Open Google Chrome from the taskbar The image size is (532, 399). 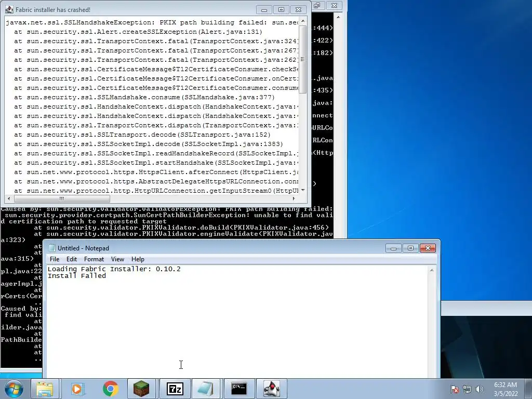[x=110, y=389]
